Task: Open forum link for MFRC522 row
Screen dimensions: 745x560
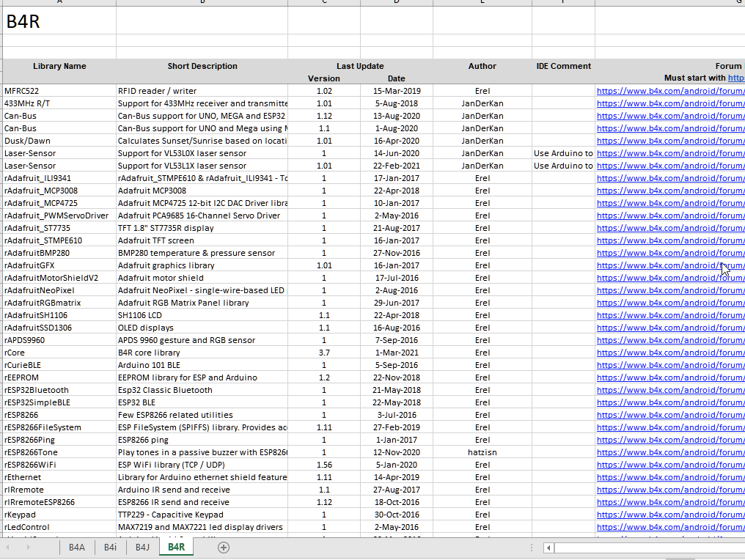Action: tap(670, 91)
